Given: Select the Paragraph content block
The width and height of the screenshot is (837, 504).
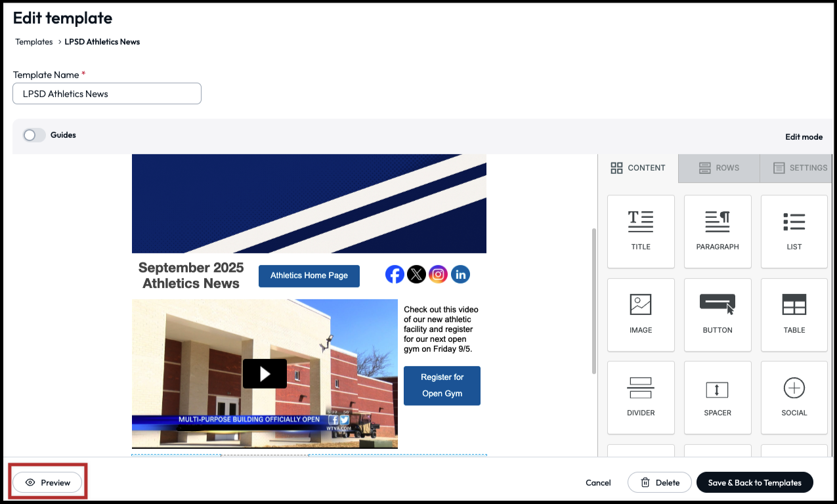Looking at the screenshot, I should (717, 231).
